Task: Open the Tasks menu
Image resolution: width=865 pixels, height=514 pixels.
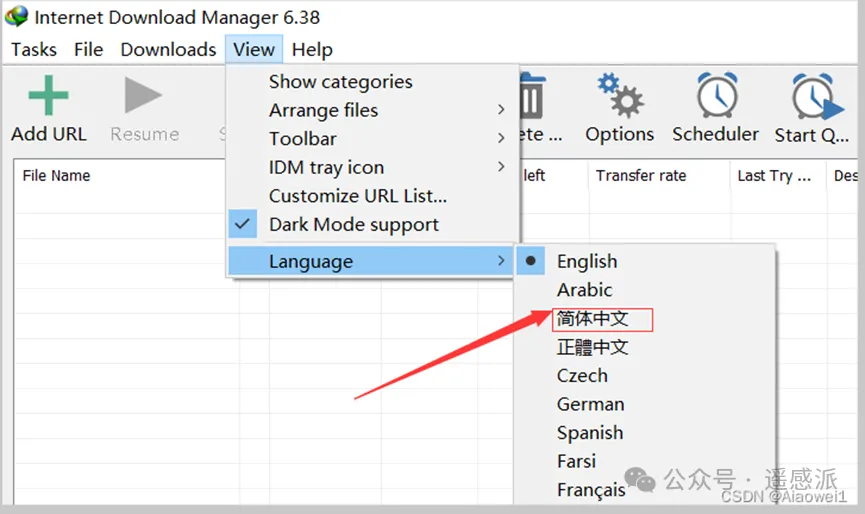Action: click(x=34, y=50)
